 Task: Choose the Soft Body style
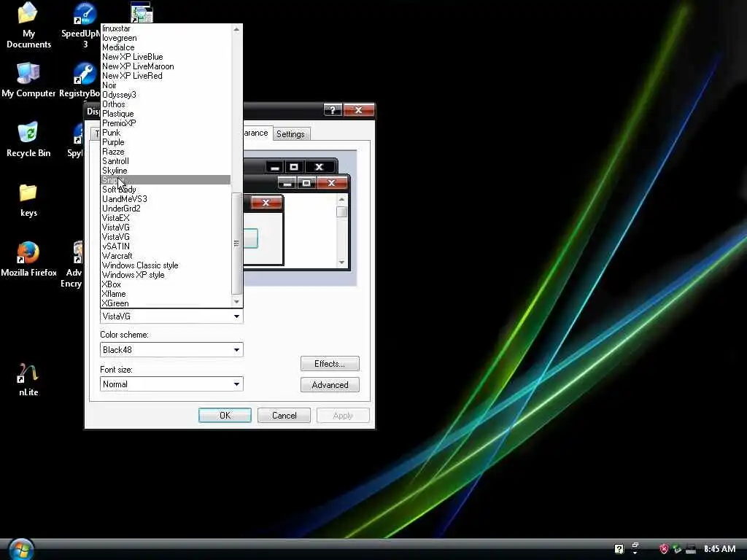166,190
